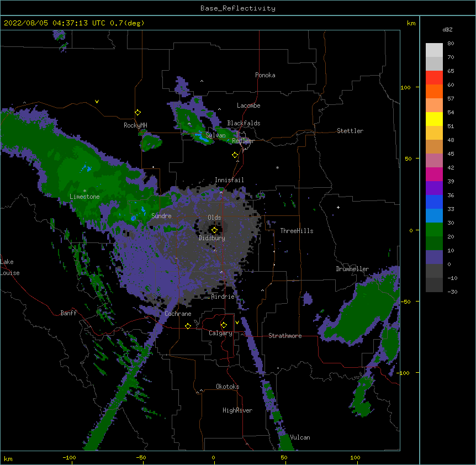Select the Drumheller label
Screen dimensions: 476x465
pyautogui.click(x=352, y=269)
